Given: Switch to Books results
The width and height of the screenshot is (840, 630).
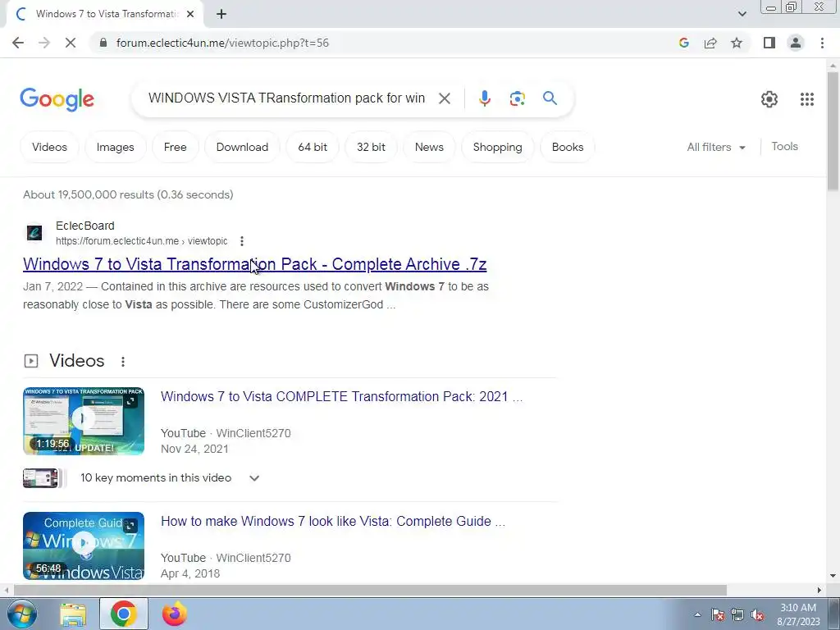Looking at the screenshot, I should tap(568, 148).
